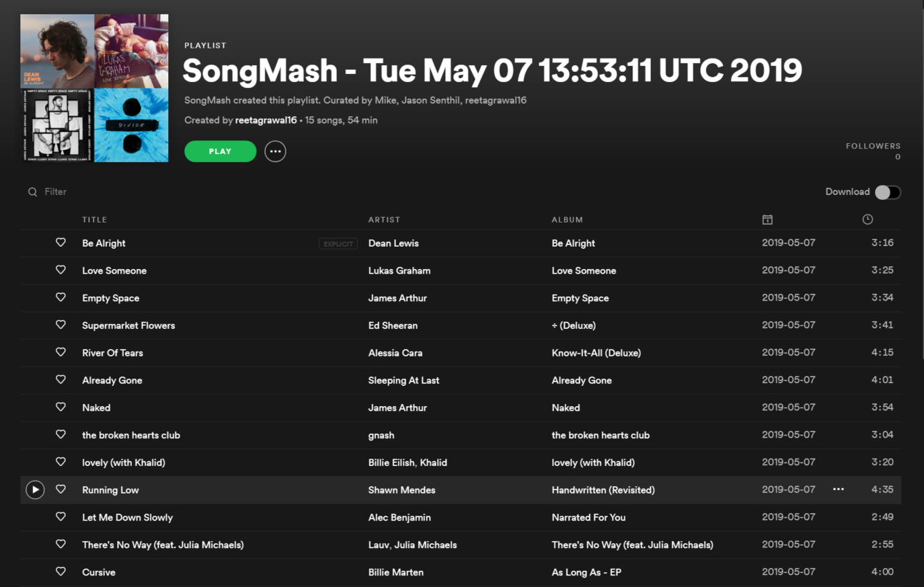Like the song Be Alright
This screenshot has width=924, height=587.
pos(61,243)
